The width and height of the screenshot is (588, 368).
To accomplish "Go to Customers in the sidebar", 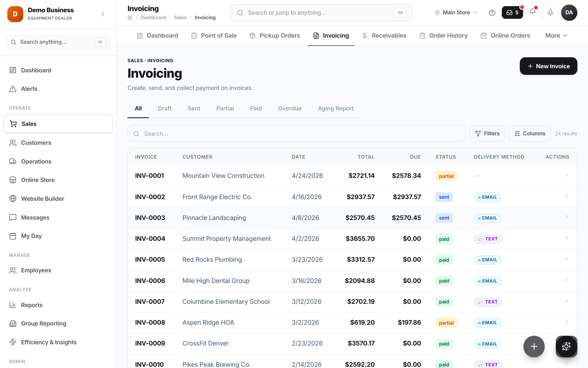I will pyautogui.click(x=58, y=143).
